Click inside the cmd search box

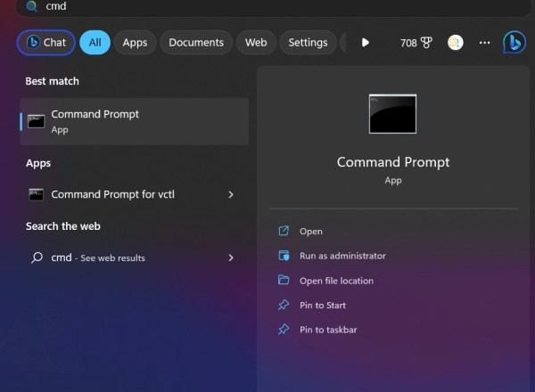pos(273,7)
